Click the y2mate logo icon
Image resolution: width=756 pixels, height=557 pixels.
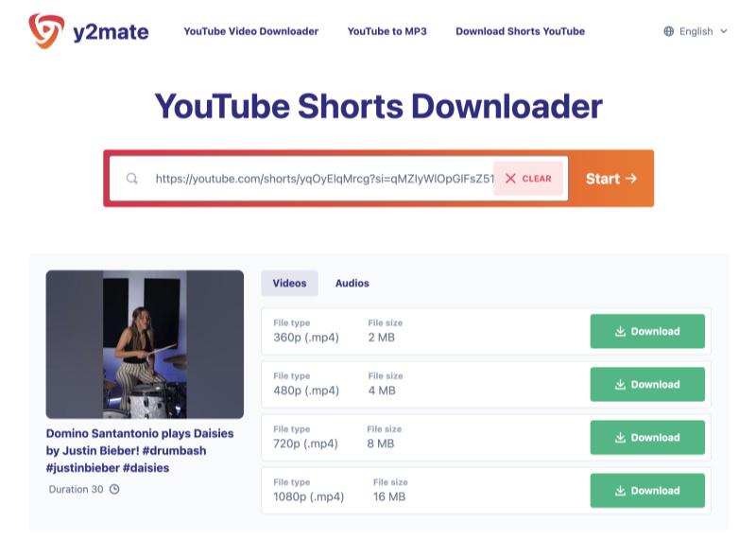pos(46,31)
